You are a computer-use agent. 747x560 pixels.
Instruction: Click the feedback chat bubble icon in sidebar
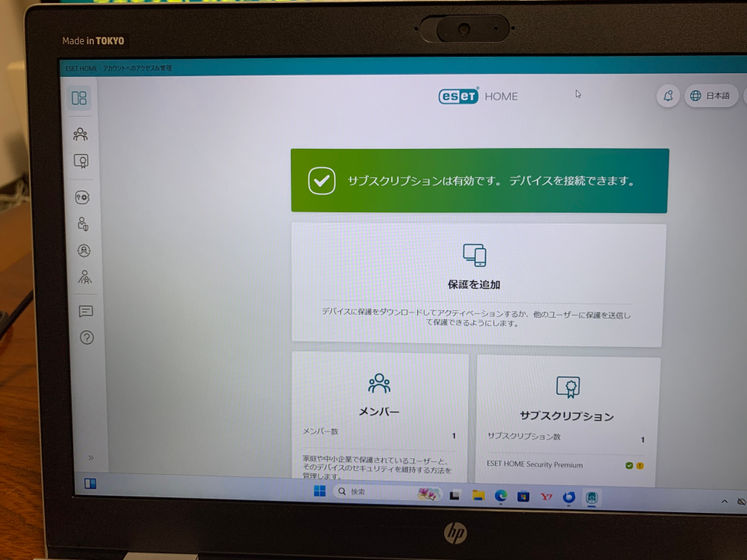click(85, 310)
